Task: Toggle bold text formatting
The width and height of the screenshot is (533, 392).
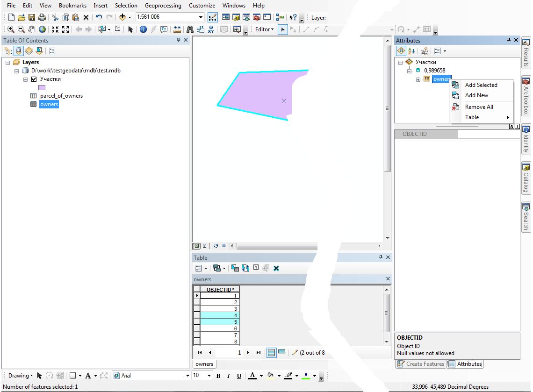Action: tap(218, 376)
